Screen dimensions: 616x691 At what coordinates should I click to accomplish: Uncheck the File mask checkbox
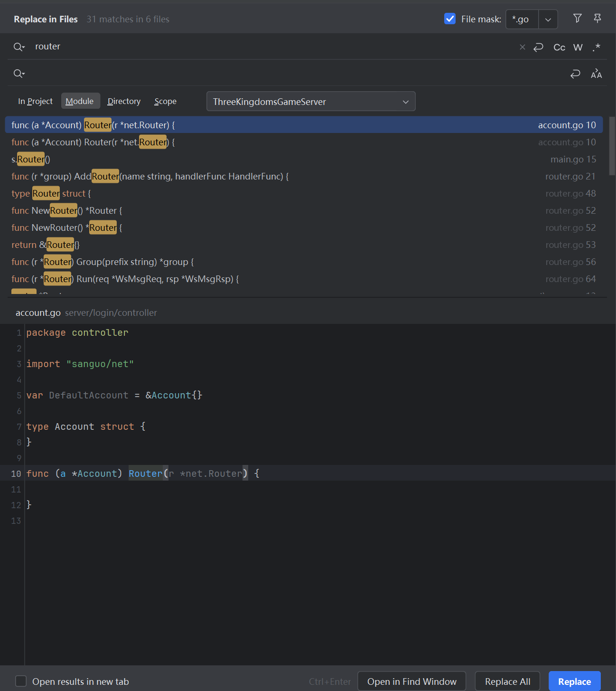point(449,19)
